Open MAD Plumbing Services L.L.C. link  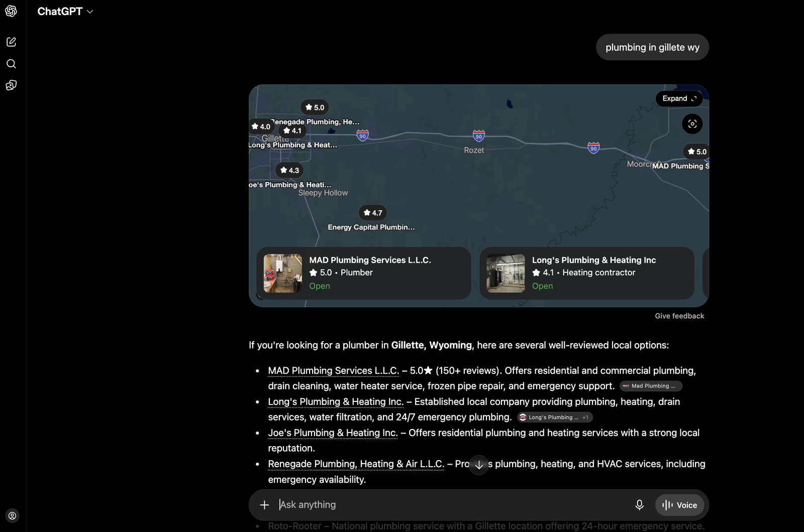pos(333,371)
